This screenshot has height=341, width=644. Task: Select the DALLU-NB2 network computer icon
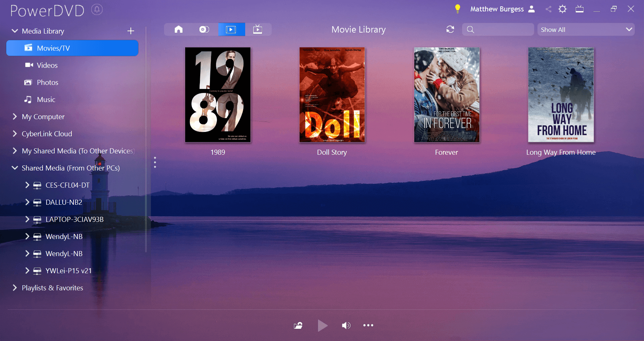37,203
